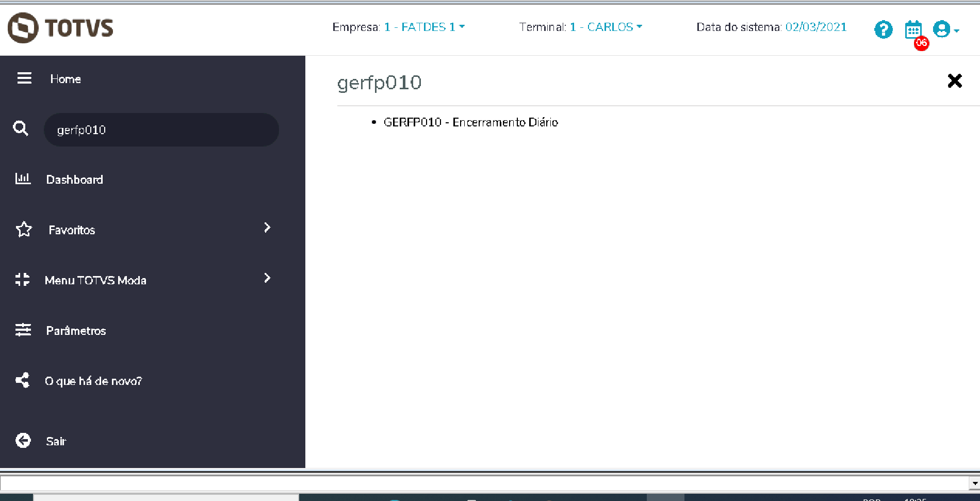Go to Home in the sidebar
The width and height of the screenshot is (980, 501).
[x=66, y=79]
